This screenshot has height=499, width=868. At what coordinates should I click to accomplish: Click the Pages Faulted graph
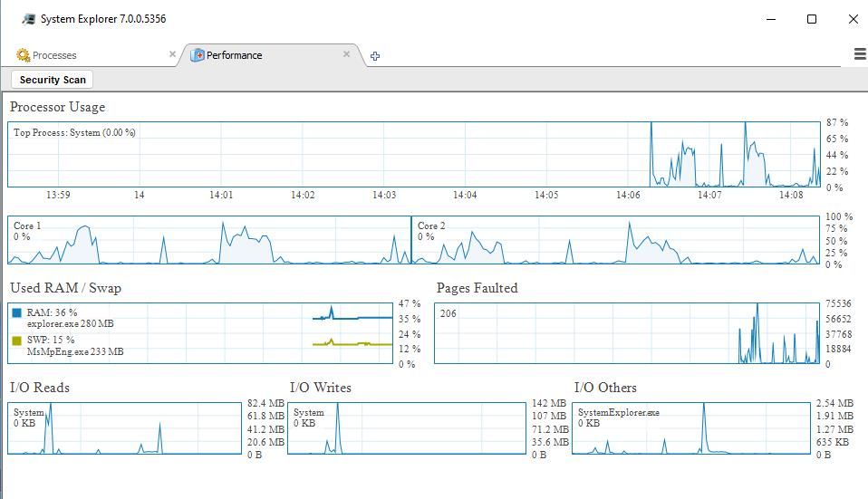627,333
